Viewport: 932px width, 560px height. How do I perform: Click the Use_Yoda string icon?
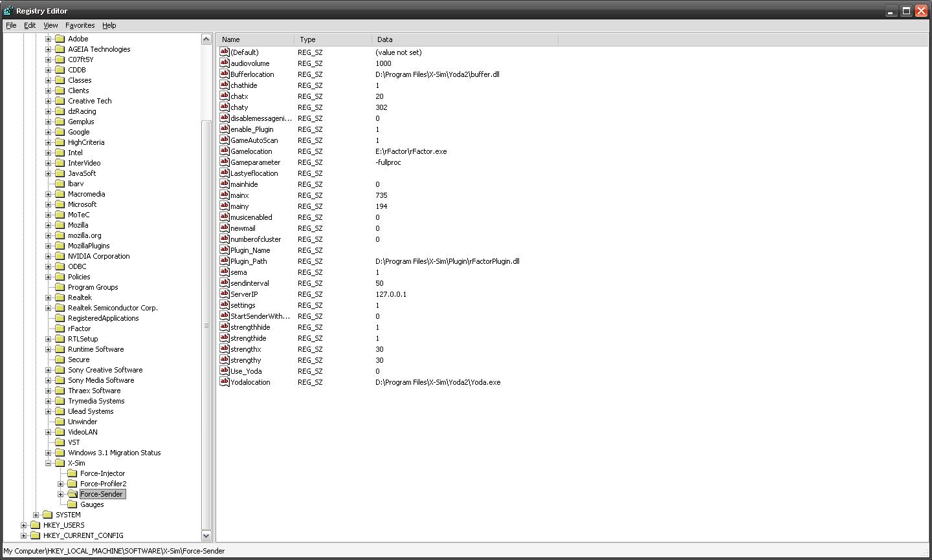click(x=225, y=371)
